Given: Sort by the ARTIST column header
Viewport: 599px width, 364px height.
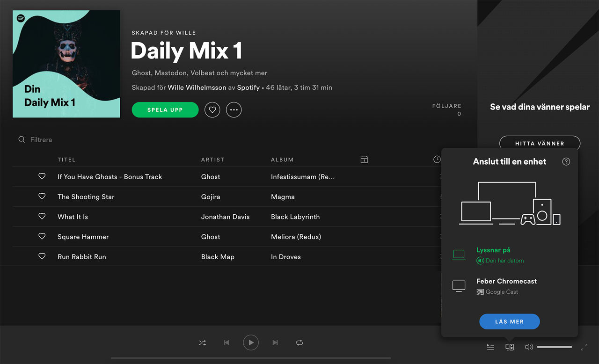Looking at the screenshot, I should coord(212,160).
